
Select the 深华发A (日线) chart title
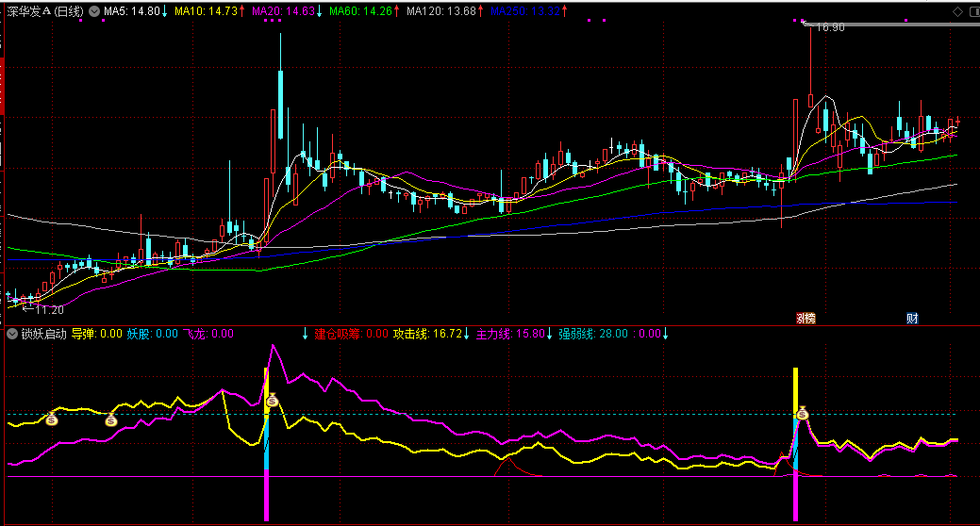pyautogui.click(x=45, y=11)
